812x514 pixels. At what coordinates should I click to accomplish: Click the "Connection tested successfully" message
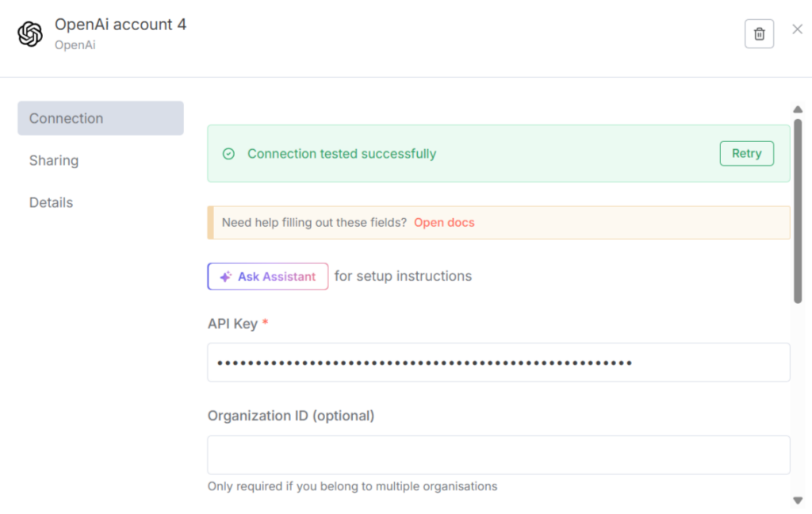[x=342, y=154]
